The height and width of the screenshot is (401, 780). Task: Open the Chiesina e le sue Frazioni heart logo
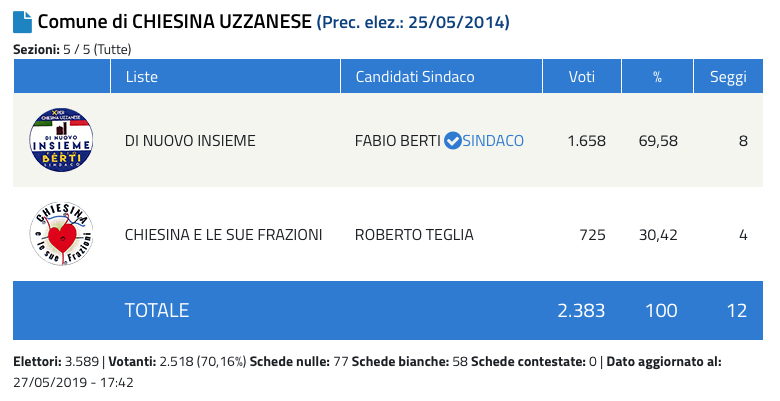61,234
